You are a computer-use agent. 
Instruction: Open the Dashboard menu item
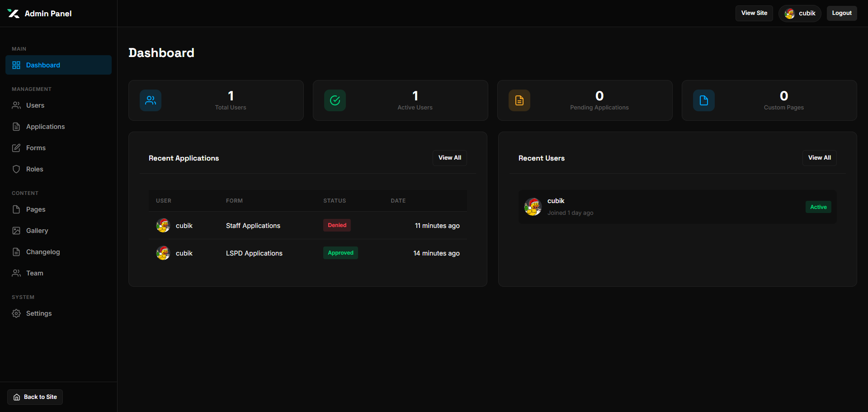tap(58, 65)
